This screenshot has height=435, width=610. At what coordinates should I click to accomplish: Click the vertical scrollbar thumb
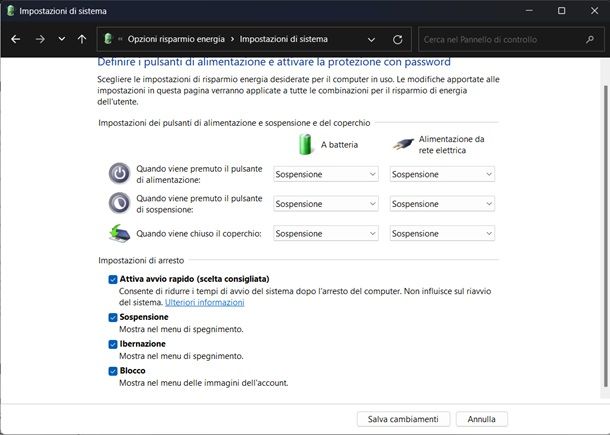click(x=605, y=236)
